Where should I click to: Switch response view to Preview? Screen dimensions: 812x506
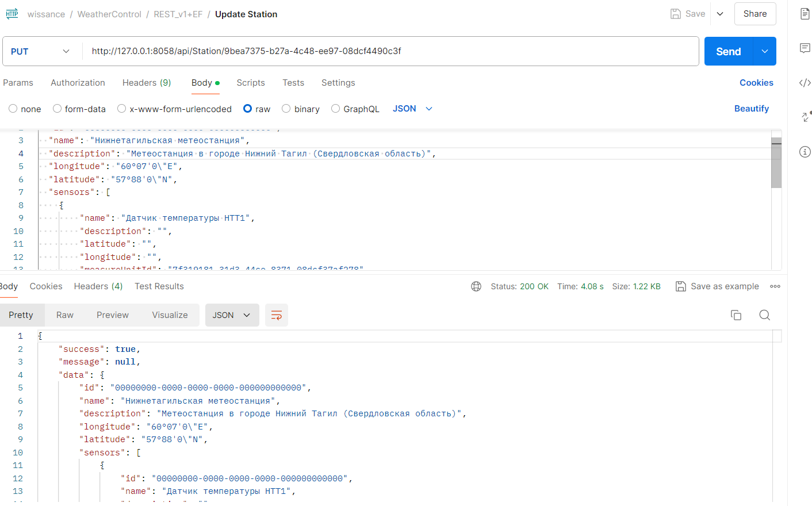click(x=113, y=315)
